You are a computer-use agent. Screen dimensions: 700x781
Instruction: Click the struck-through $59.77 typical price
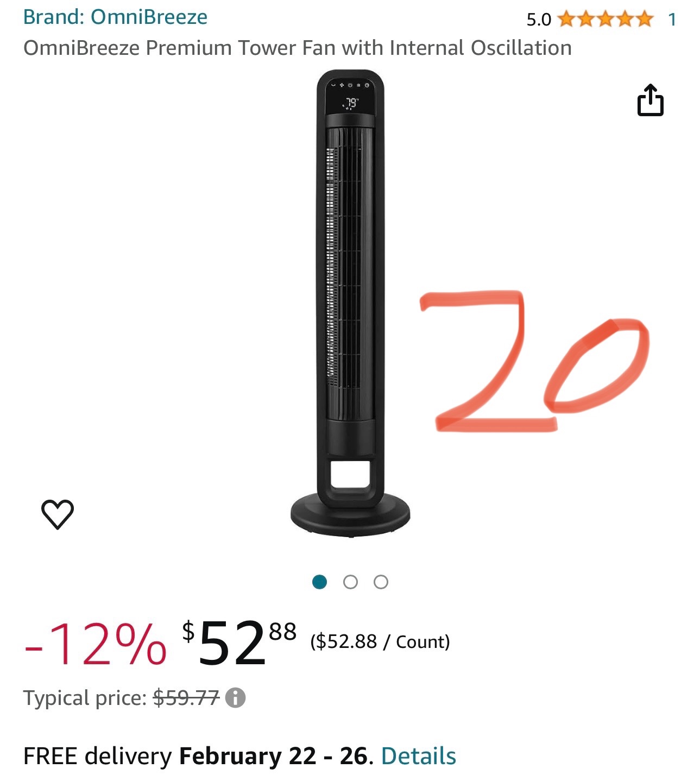(x=186, y=697)
